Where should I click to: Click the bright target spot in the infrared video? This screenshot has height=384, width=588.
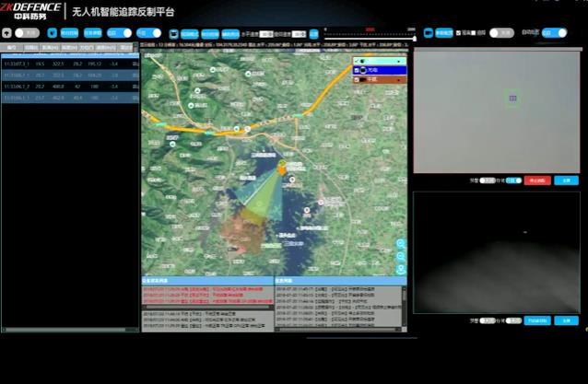pyautogui.click(x=525, y=232)
